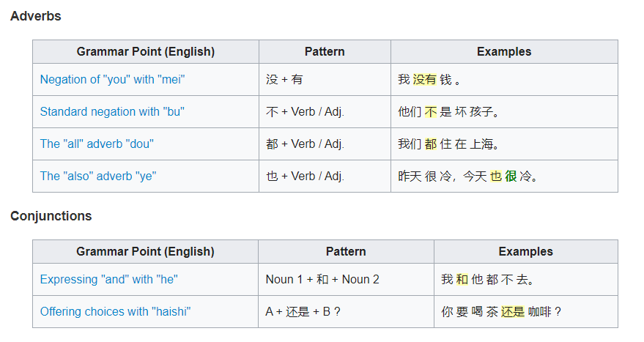Click the Adverbs section heading
This screenshot has width=644, height=342.
point(36,16)
